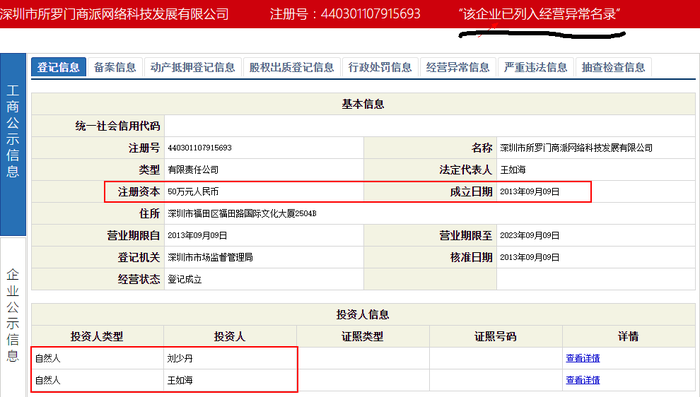Click 查看详情 link for 王如海

pyautogui.click(x=583, y=380)
